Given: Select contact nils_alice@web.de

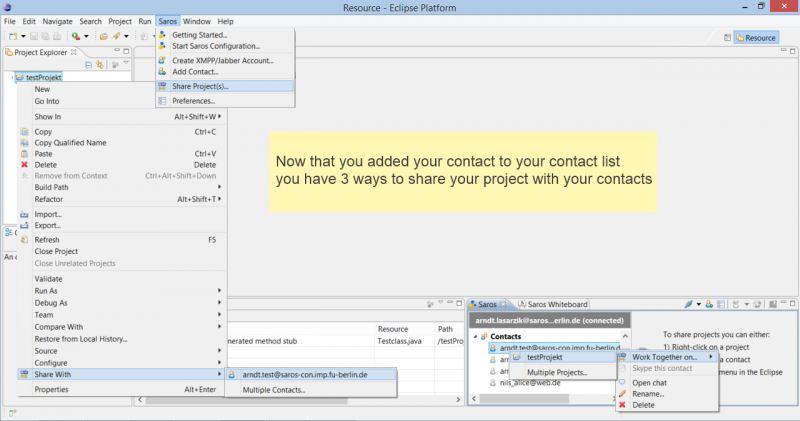Looking at the screenshot, I should 530,383.
